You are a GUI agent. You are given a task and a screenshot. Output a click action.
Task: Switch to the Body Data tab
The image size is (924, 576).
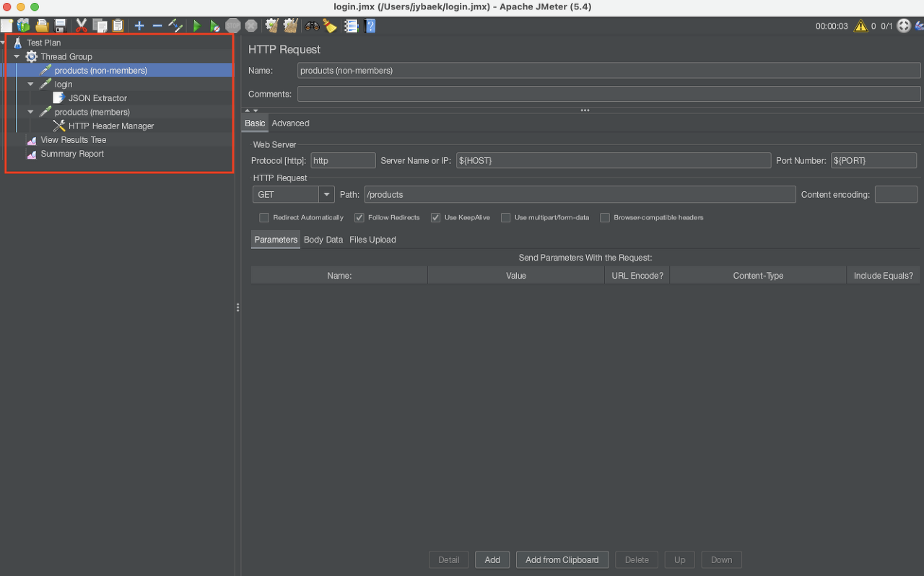tap(323, 240)
